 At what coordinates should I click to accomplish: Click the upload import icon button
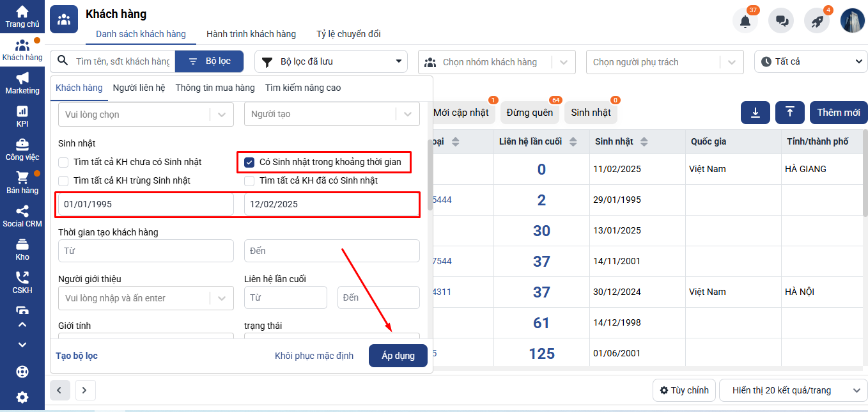tap(790, 113)
